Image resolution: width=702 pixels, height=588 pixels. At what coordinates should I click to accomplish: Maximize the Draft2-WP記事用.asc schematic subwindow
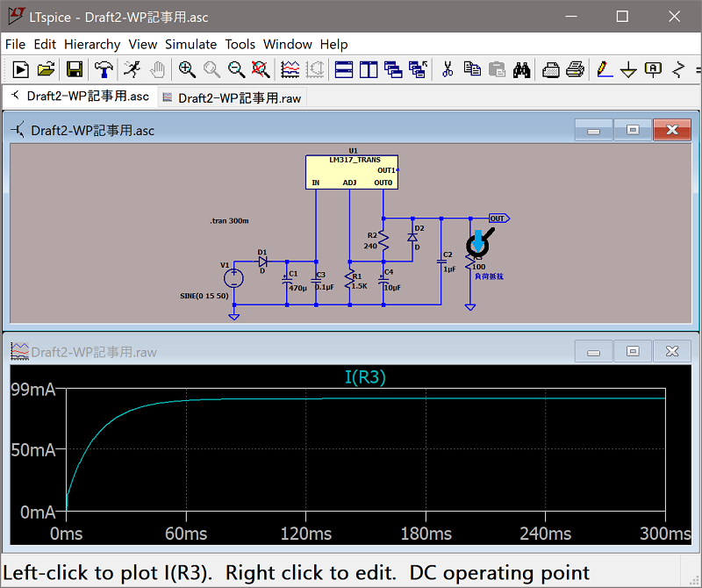[x=633, y=130]
